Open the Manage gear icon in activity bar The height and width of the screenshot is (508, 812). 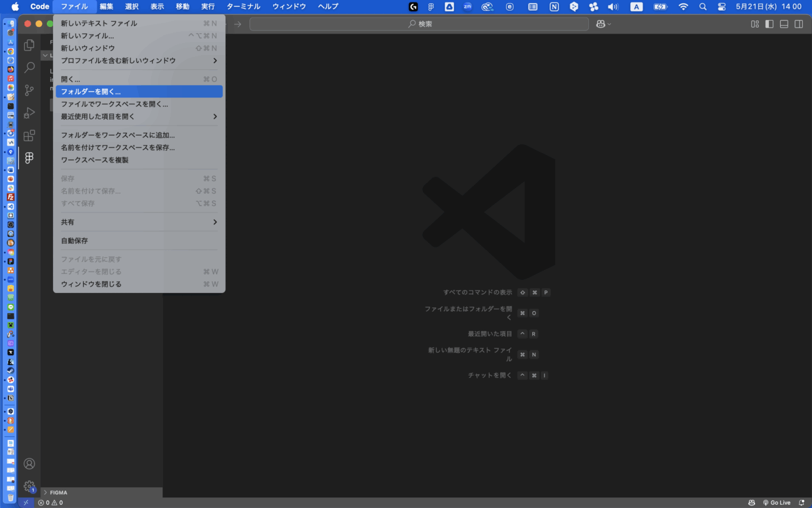tap(29, 486)
